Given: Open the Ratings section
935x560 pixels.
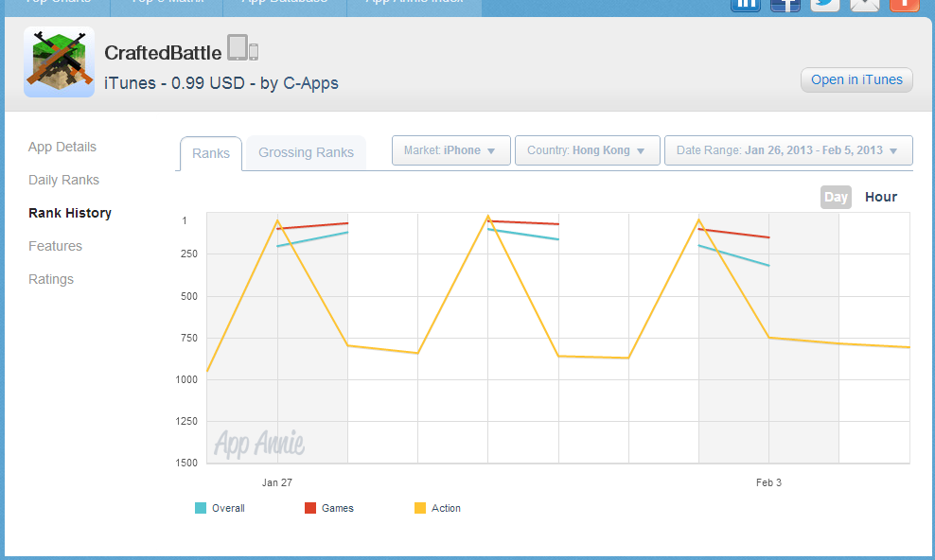Looking at the screenshot, I should click(51, 279).
